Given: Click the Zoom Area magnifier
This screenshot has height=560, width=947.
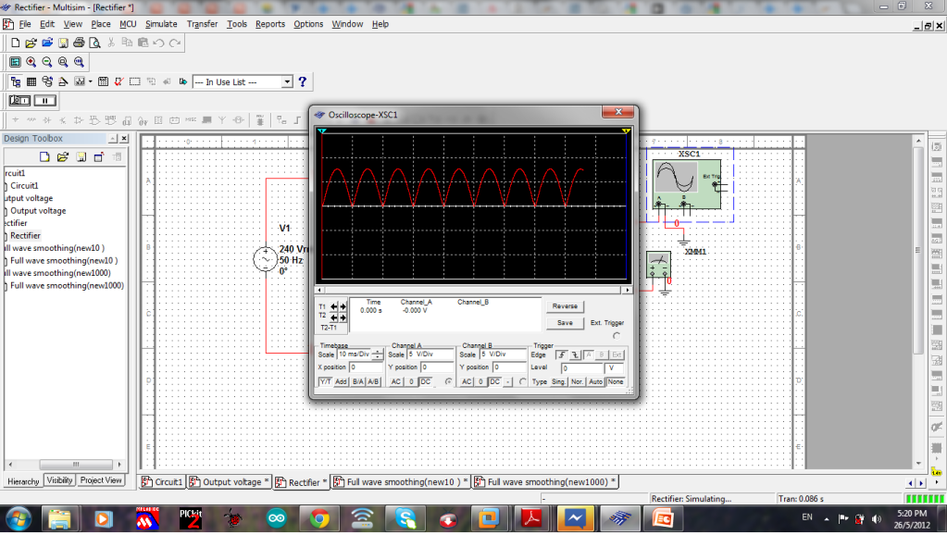Looking at the screenshot, I should [x=63, y=62].
